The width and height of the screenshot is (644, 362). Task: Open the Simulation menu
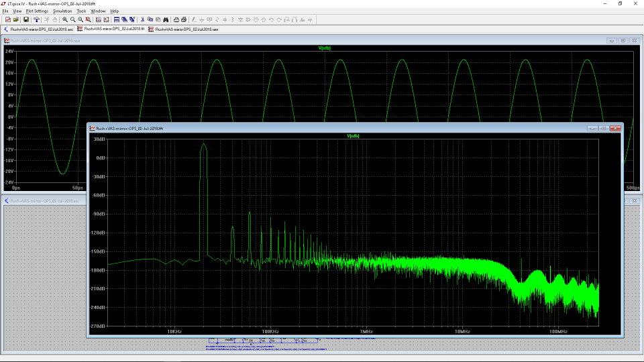pos(62,11)
